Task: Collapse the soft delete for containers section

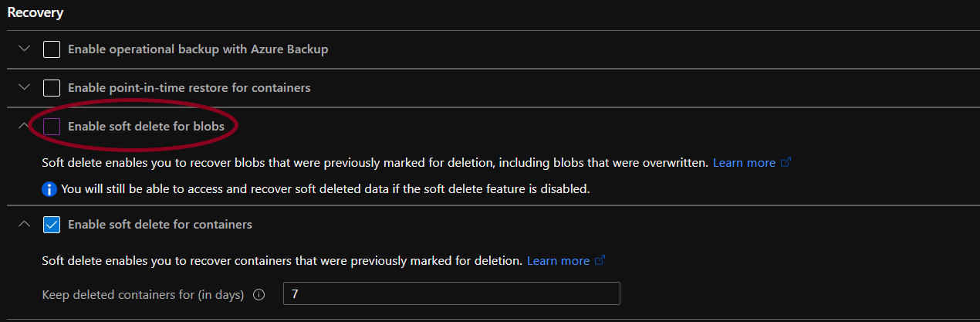Action: (24, 225)
